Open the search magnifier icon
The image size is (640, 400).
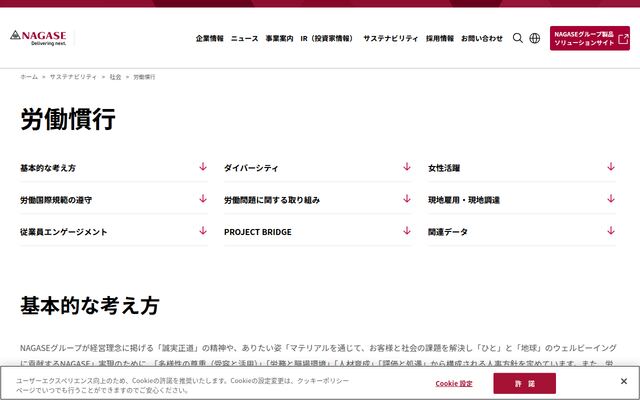pos(518,38)
